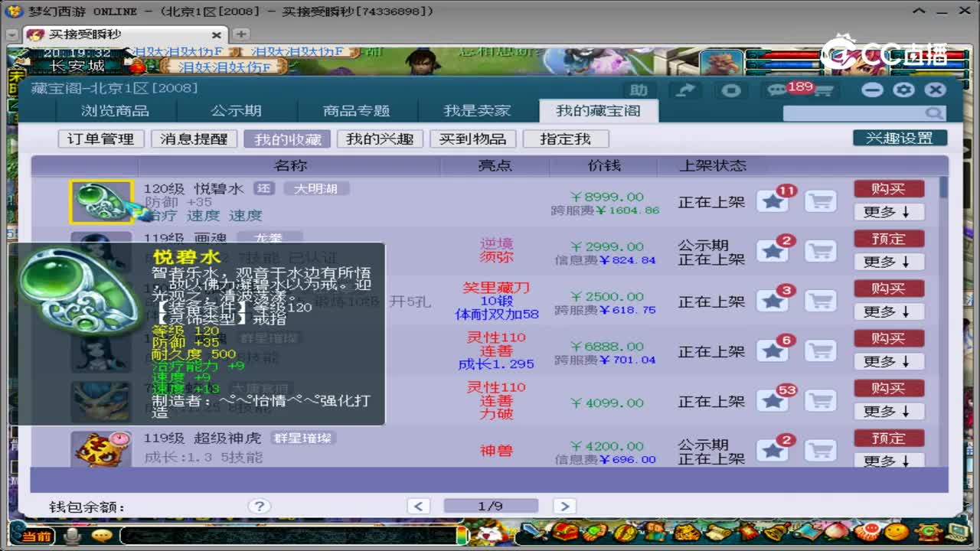Click 购买 for the 120级 悦碧水 ring
Viewport: 980px width, 551px height.
click(889, 189)
